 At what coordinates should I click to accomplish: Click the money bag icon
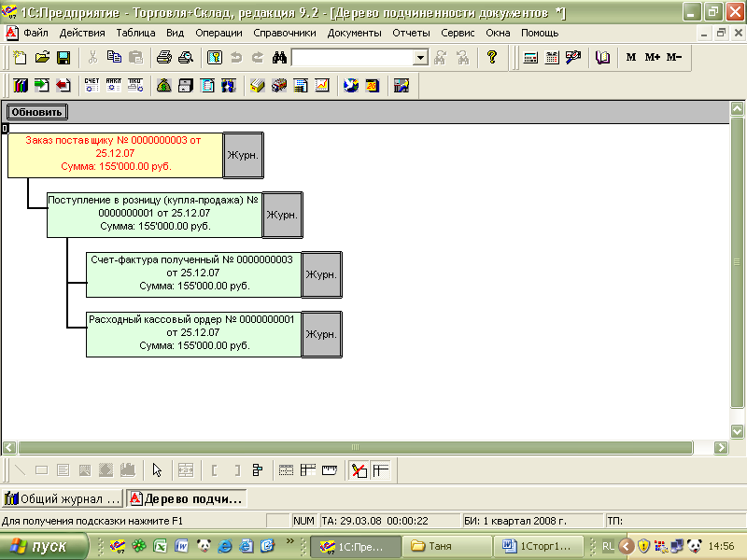pyautogui.click(x=164, y=86)
